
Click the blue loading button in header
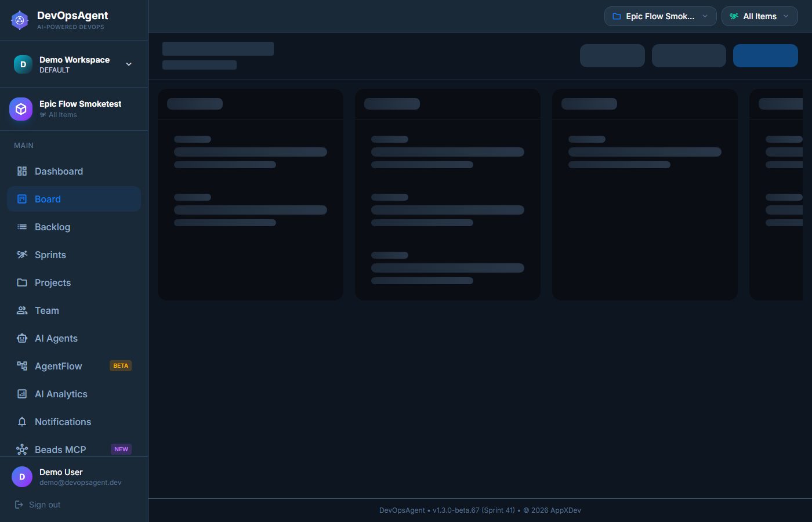coord(765,56)
